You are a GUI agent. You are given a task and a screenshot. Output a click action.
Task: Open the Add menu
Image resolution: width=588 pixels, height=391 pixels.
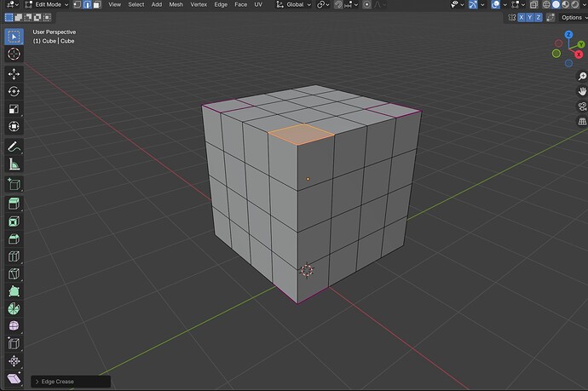pos(157,4)
